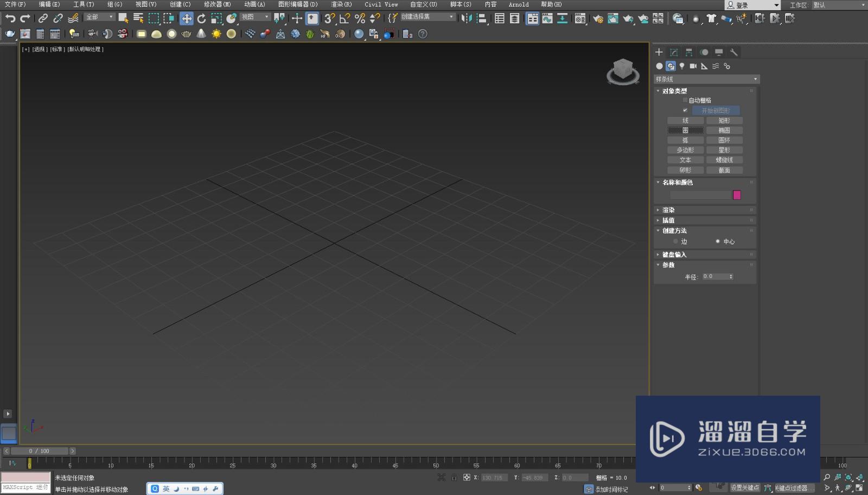Screen dimensions: 868x495
Task: Open the Lights category in create panel
Action: pyautogui.click(x=682, y=66)
